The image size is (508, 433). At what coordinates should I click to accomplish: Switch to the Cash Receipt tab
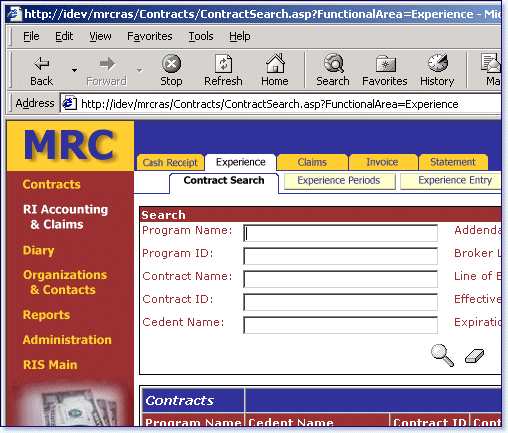tap(170, 162)
